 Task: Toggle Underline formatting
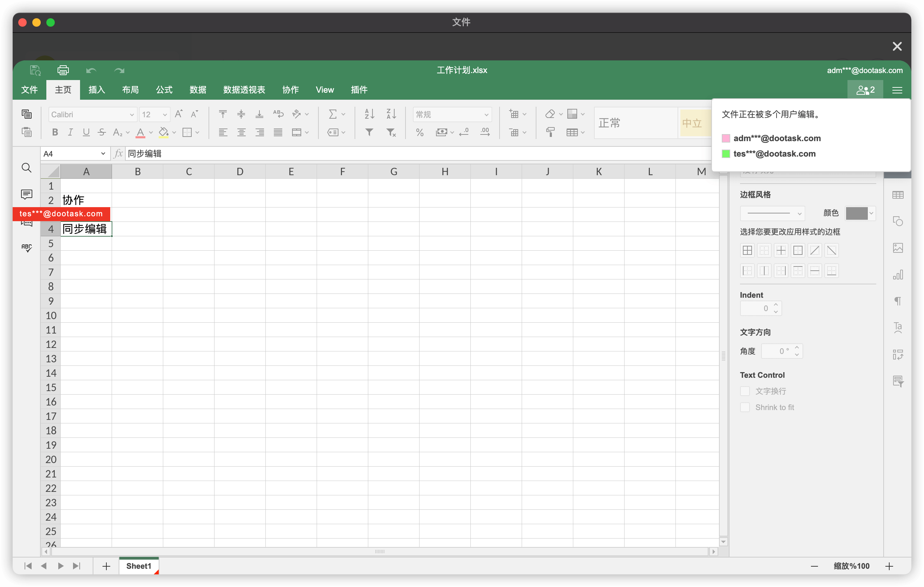pyautogui.click(x=86, y=132)
